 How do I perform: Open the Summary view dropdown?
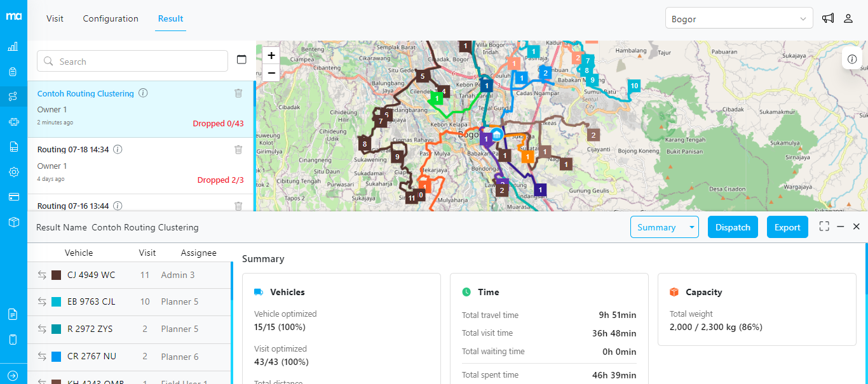click(x=665, y=227)
